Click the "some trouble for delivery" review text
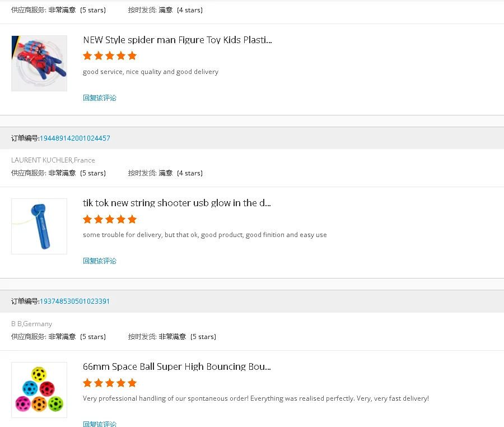The width and height of the screenshot is (504, 427). click(204, 235)
